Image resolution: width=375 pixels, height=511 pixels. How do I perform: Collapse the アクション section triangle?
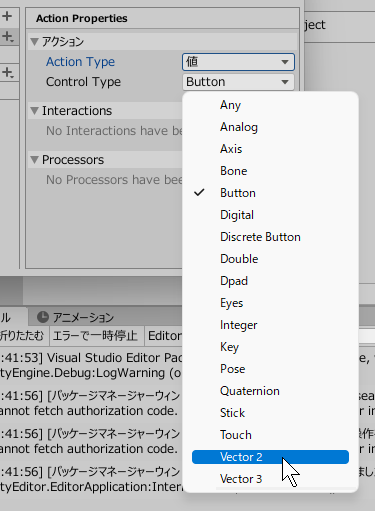(x=34, y=42)
